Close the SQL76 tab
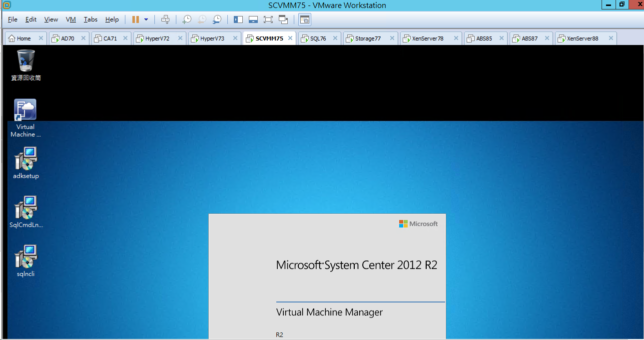 coord(335,38)
